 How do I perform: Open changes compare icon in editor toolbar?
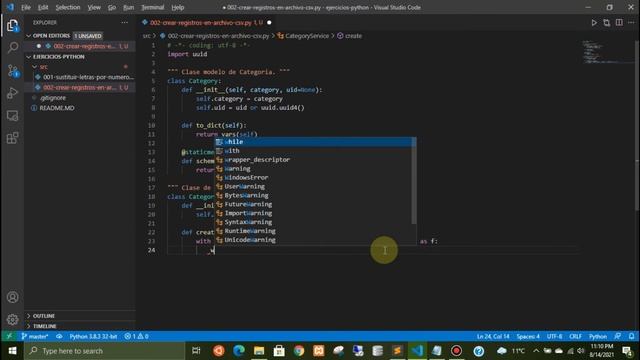point(607,23)
